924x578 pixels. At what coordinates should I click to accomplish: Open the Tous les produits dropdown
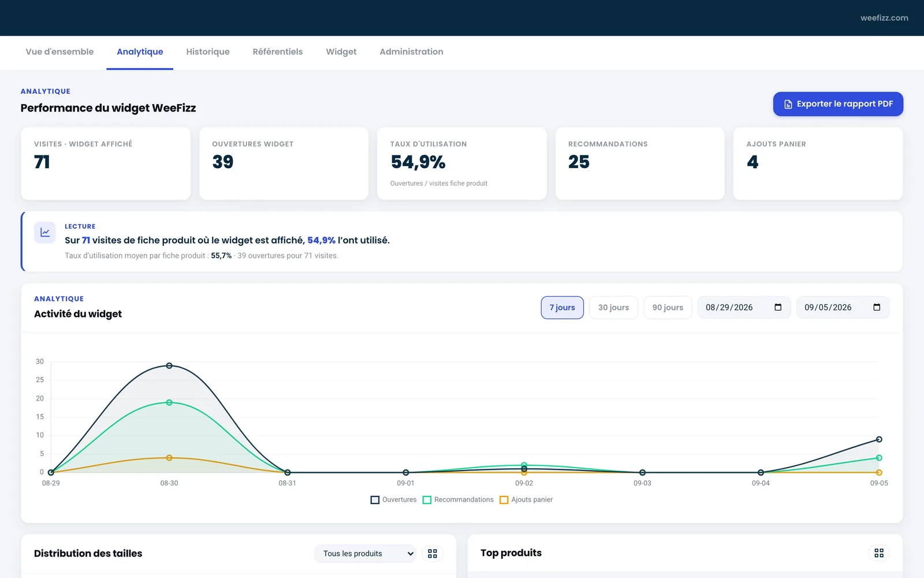tap(366, 554)
